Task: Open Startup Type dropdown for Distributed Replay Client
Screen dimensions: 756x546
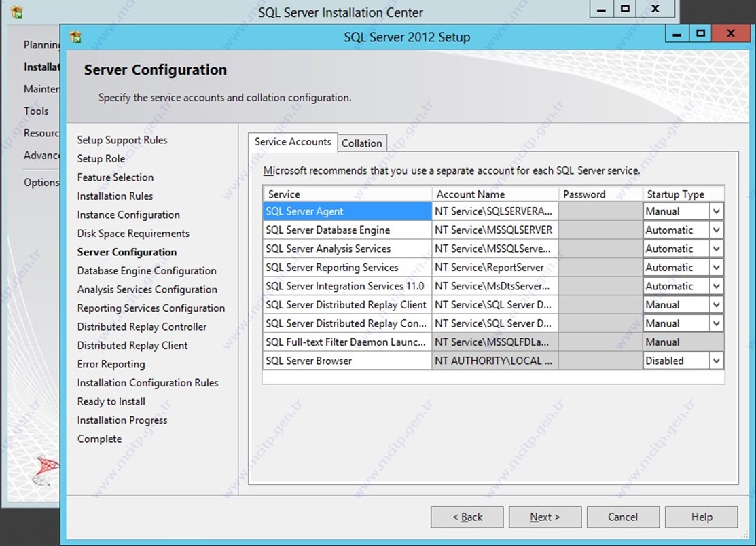Action: 717,304
